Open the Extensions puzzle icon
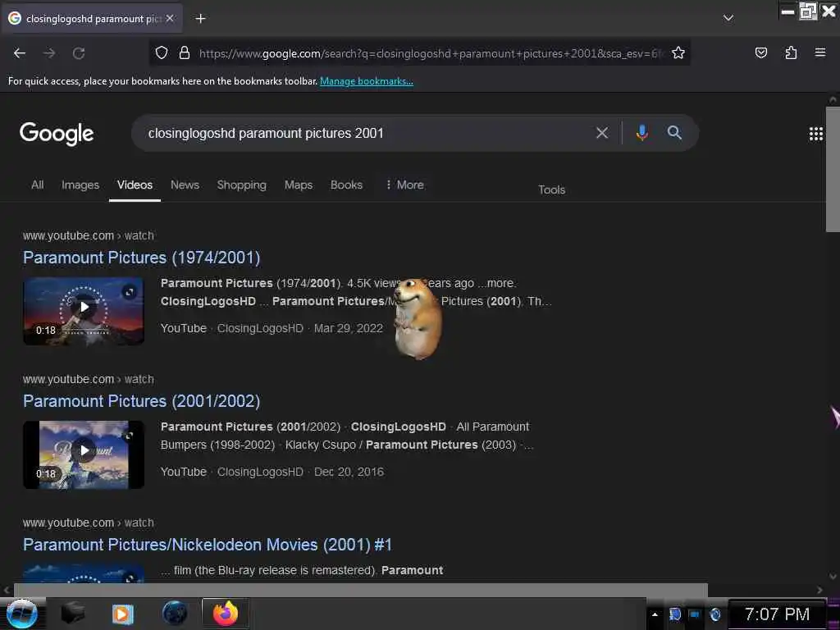This screenshot has height=630, width=840. (791, 52)
